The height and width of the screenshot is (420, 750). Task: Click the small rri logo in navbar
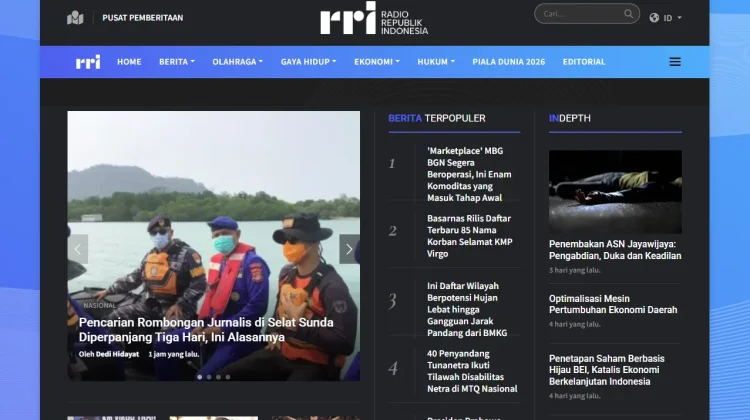pyautogui.click(x=88, y=62)
